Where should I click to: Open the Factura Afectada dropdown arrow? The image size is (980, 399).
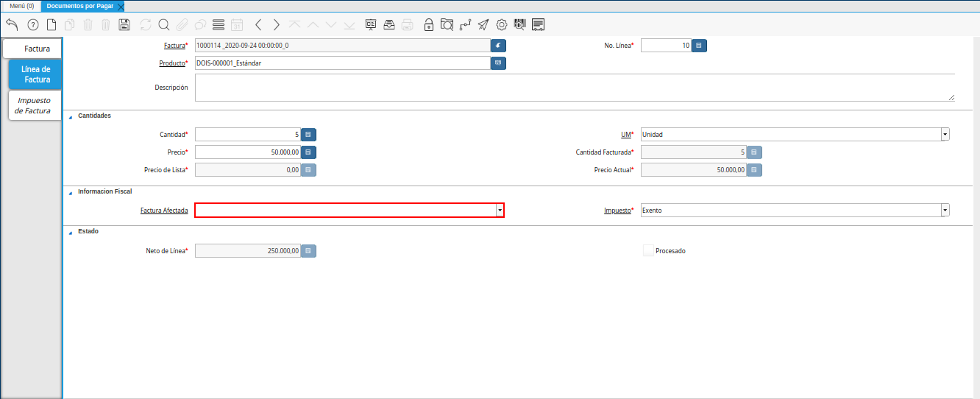pos(500,211)
